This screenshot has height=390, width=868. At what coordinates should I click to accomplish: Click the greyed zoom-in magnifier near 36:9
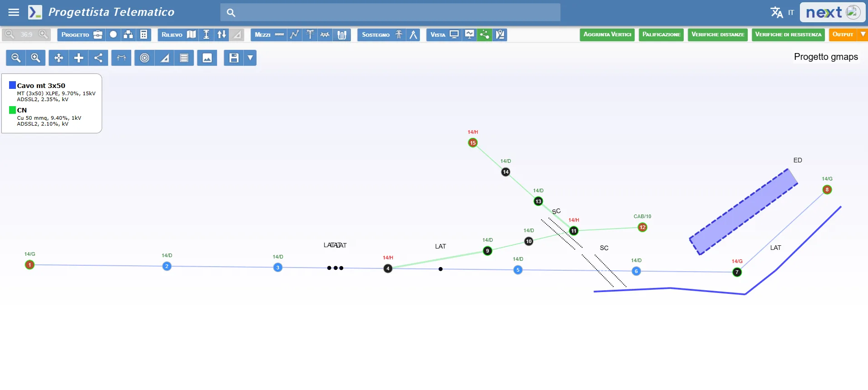point(43,34)
